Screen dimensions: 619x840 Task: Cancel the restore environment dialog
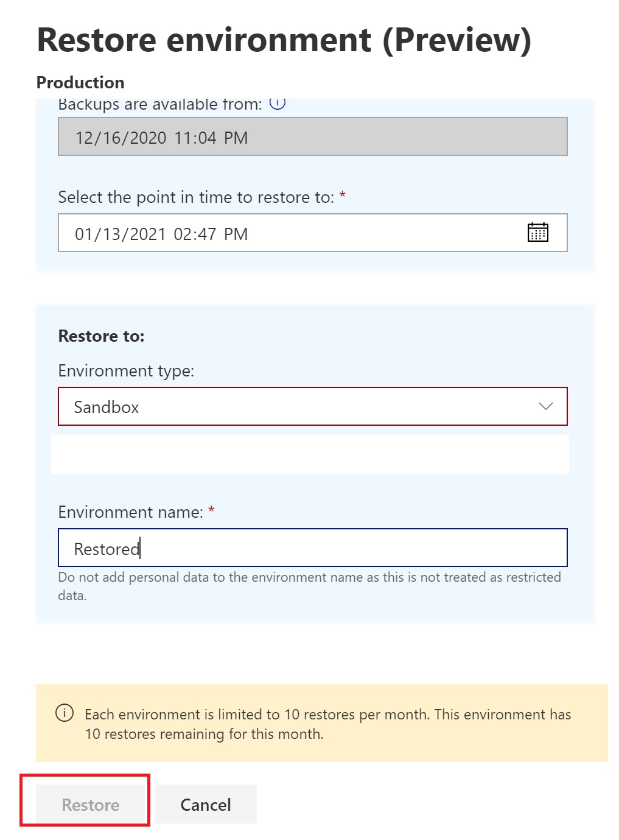(x=206, y=805)
